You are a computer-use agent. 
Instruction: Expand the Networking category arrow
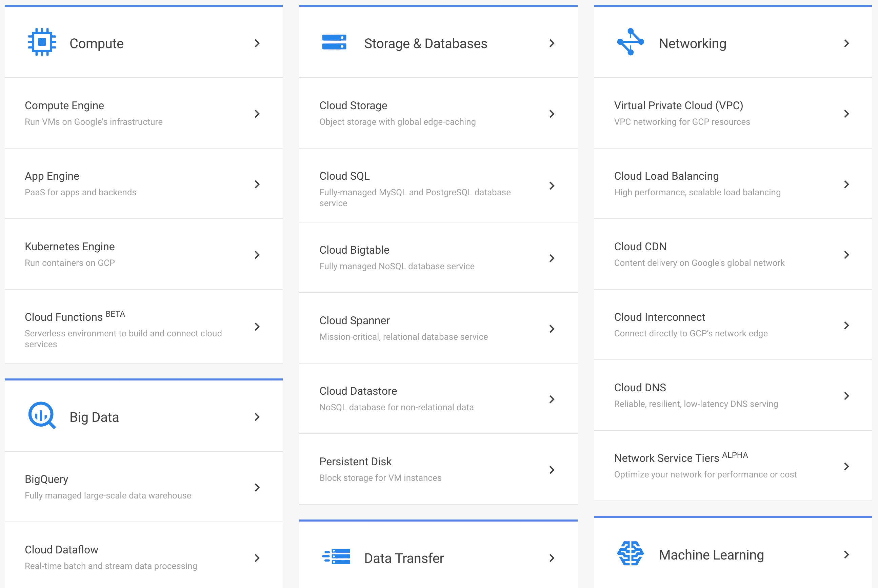tap(846, 43)
